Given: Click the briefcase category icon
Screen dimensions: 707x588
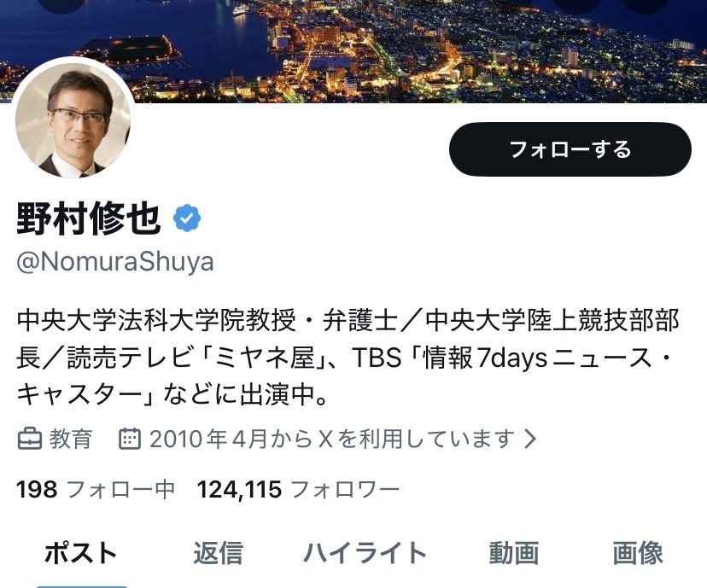Looking at the screenshot, I should tap(30, 439).
